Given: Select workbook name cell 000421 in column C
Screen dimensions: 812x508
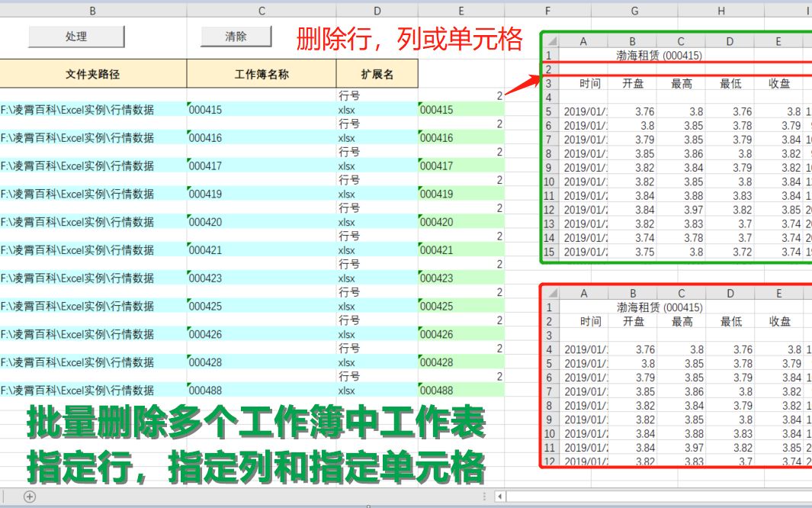Looking at the screenshot, I should [x=262, y=249].
